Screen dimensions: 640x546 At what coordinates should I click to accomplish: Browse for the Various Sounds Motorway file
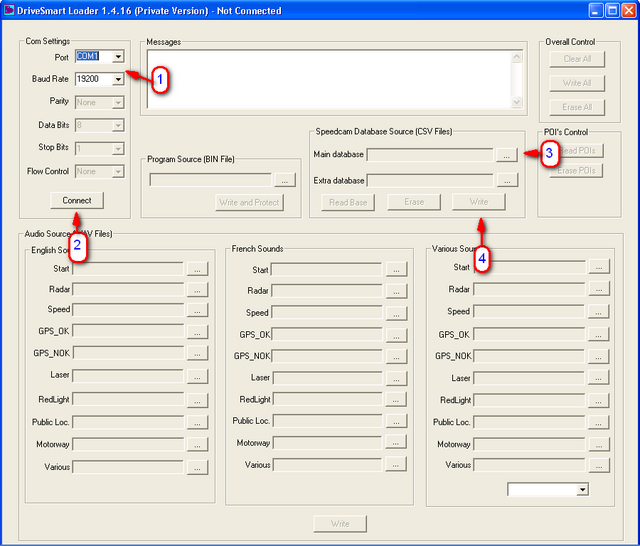coord(599,444)
